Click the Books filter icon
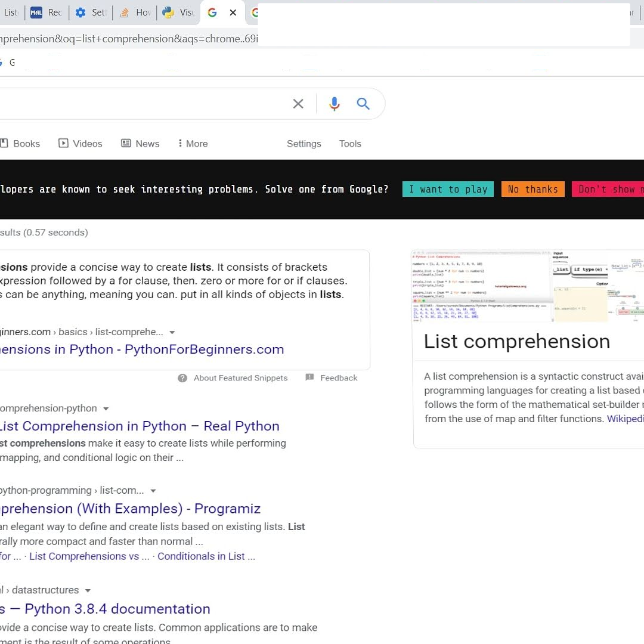This screenshot has height=644, width=644. pos(4,143)
